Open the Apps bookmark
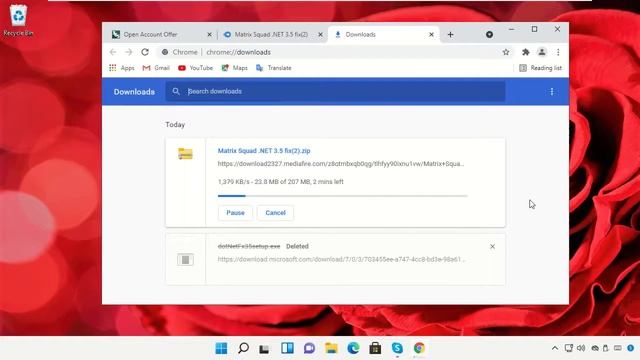This screenshot has height=360, width=640. pyautogui.click(x=122, y=68)
